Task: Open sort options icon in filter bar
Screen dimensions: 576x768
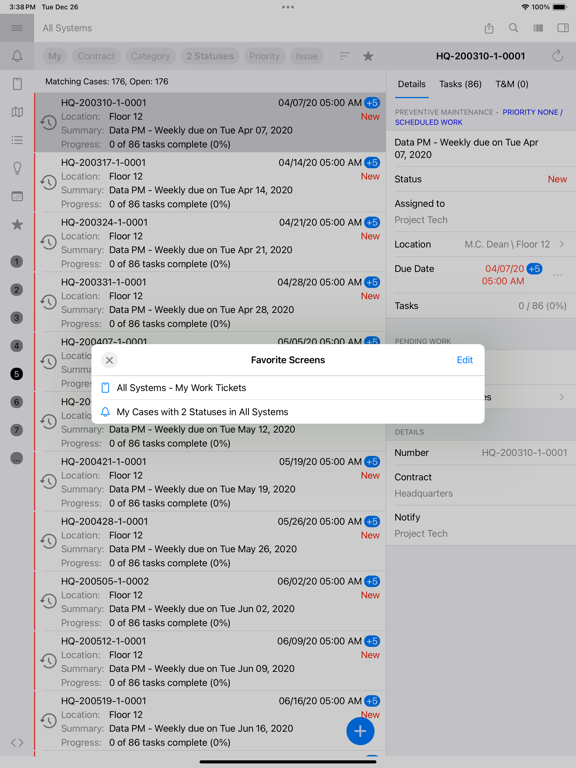Action: 344,56
